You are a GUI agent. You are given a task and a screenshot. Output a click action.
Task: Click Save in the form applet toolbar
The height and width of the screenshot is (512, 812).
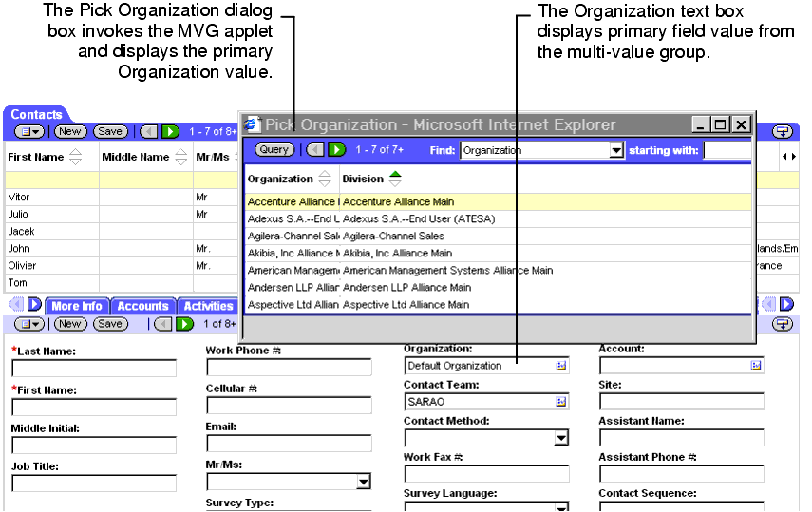tap(110, 324)
